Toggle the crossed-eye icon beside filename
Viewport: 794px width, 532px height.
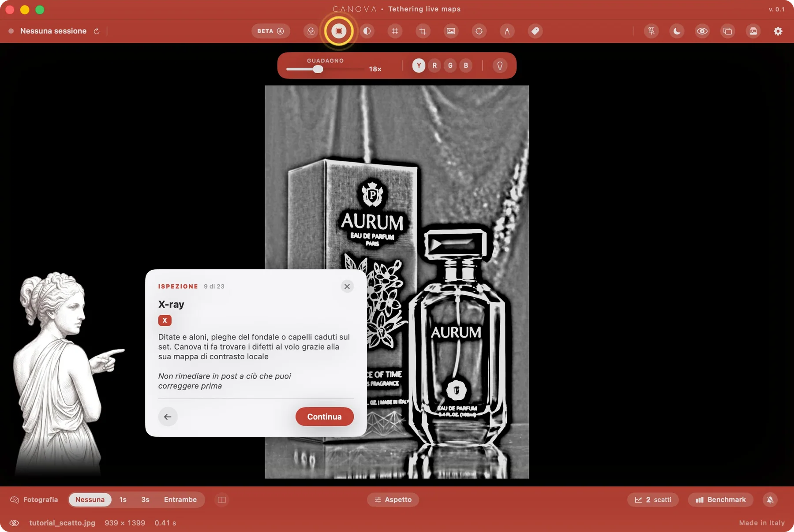tap(14, 523)
